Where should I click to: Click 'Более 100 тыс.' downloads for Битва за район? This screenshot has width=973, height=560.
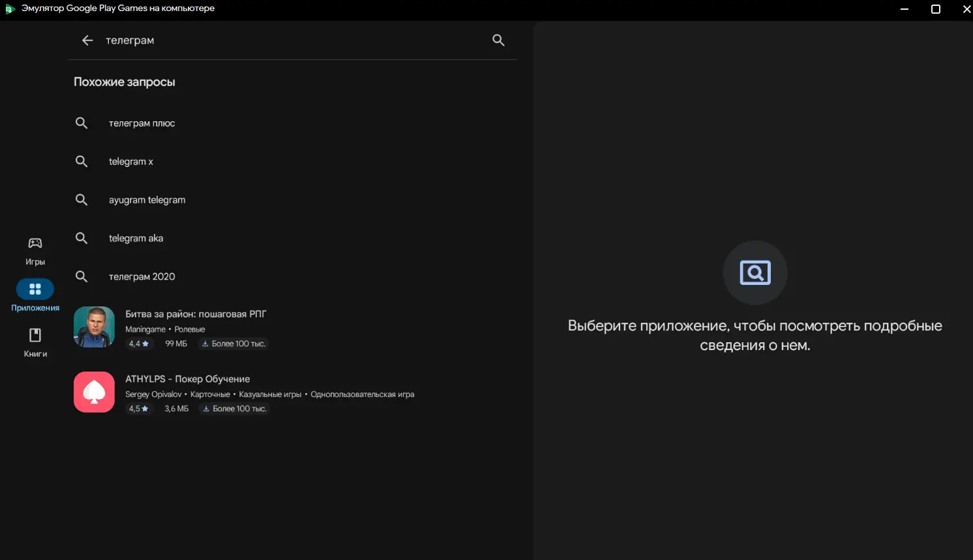(234, 344)
